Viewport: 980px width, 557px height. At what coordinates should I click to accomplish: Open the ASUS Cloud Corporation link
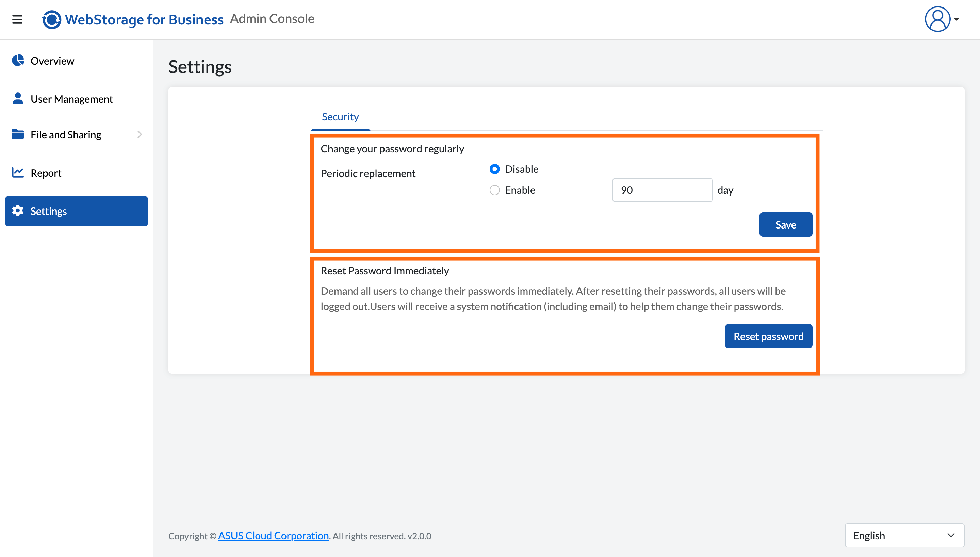(273, 536)
